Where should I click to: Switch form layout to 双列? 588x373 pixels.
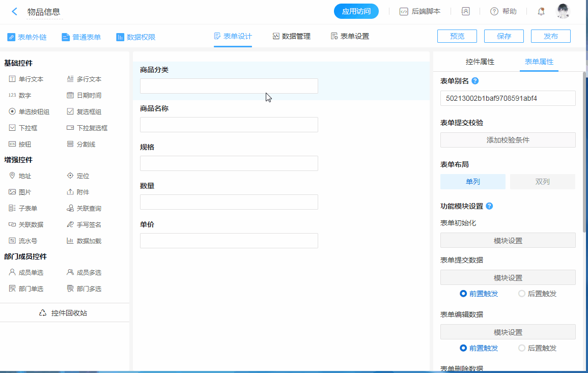pos(542,182)
